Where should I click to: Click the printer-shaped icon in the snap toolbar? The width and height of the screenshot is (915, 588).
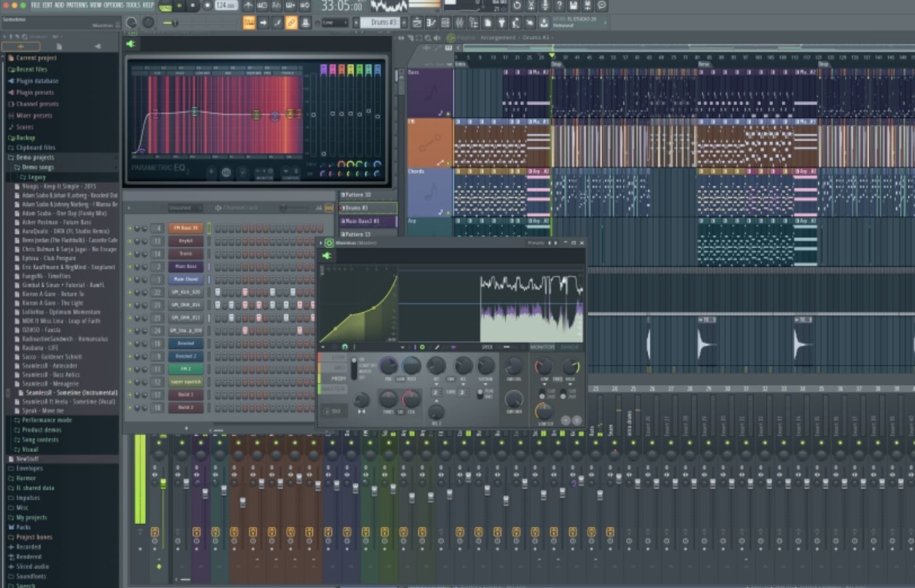(305, 23)
